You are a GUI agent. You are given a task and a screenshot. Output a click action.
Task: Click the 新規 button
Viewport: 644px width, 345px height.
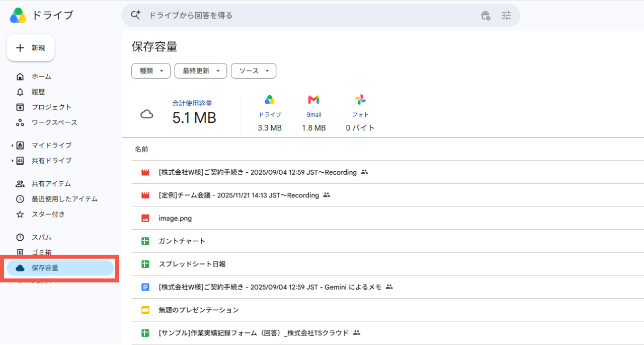pos(31,48)
